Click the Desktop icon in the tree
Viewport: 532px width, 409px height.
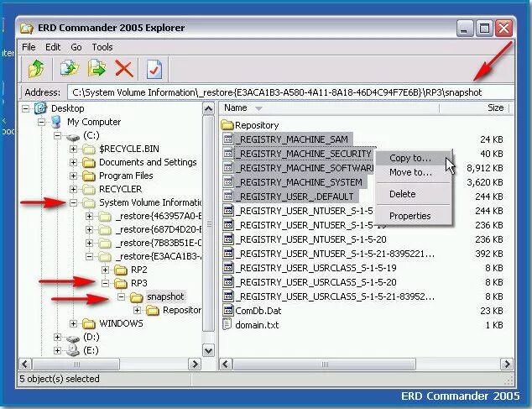tap(40, 108)
